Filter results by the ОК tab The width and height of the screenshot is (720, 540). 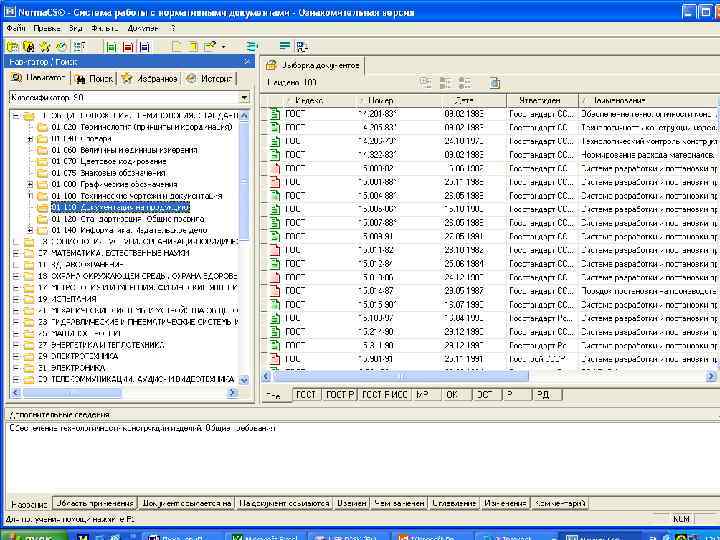click(x=456, y=395)
